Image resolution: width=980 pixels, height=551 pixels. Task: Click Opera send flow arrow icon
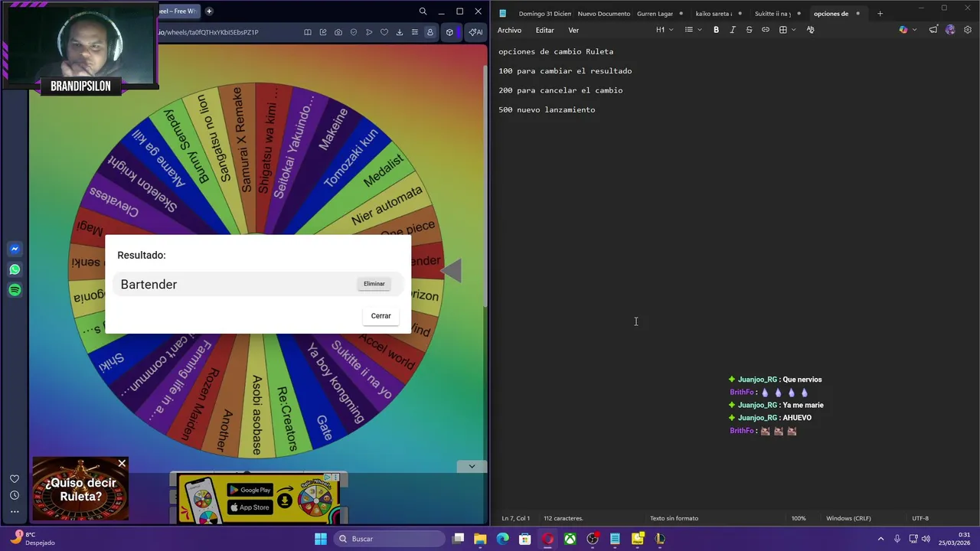coord(369,32)
